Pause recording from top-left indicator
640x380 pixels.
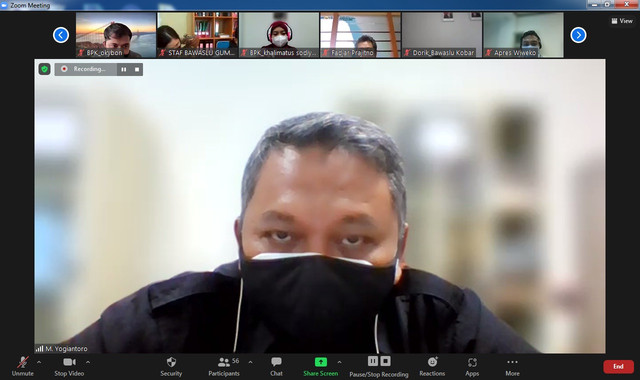124,69
